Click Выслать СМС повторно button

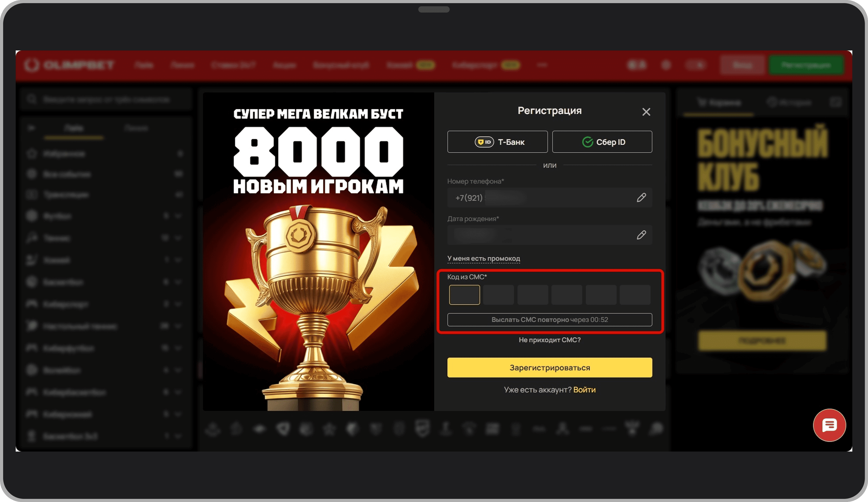coord(550,320)
